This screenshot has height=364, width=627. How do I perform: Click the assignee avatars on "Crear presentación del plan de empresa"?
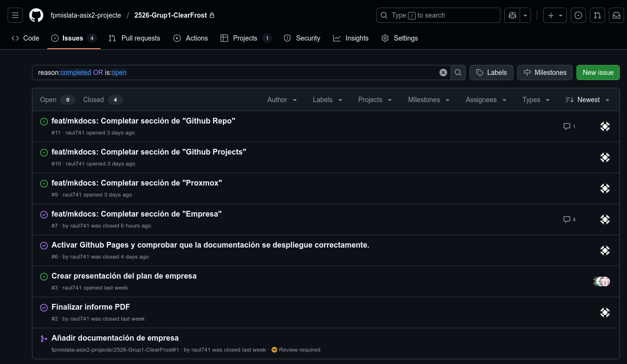click(602, 281)
